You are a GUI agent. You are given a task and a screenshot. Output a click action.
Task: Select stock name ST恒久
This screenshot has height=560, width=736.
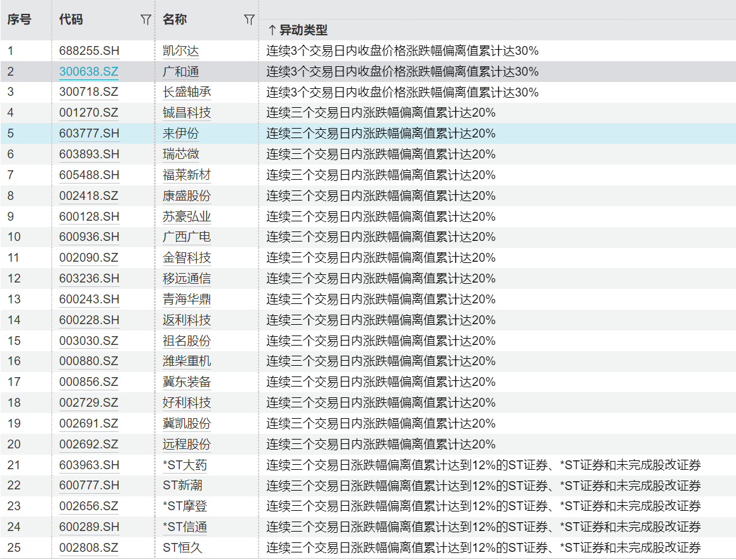pyautogui.click(x=183, y=547)
